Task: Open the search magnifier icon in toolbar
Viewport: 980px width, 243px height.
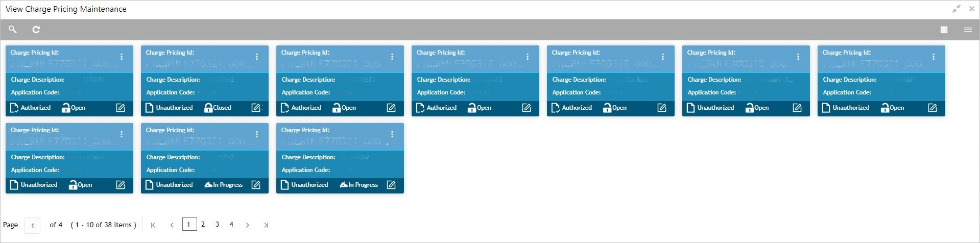Action: tap(13, 30)
